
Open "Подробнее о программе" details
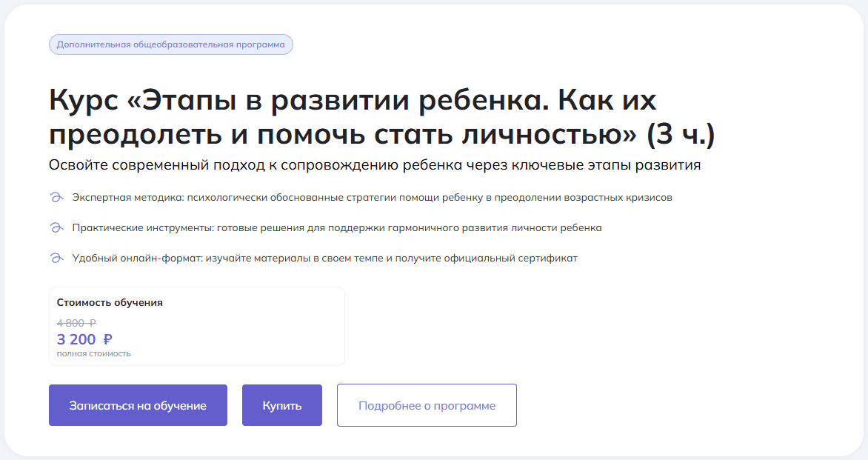427,405
